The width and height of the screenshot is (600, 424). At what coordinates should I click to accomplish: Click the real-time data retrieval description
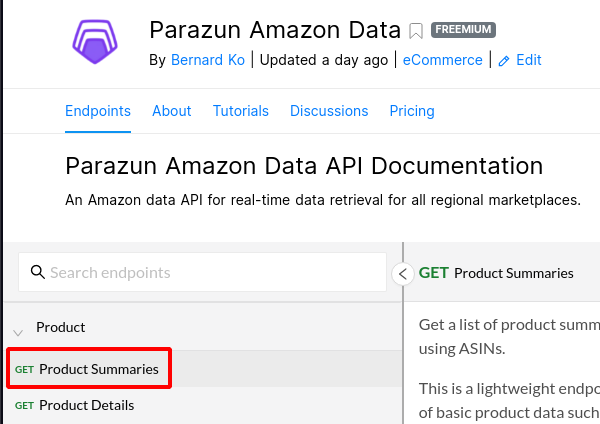[x=323, y=200]
